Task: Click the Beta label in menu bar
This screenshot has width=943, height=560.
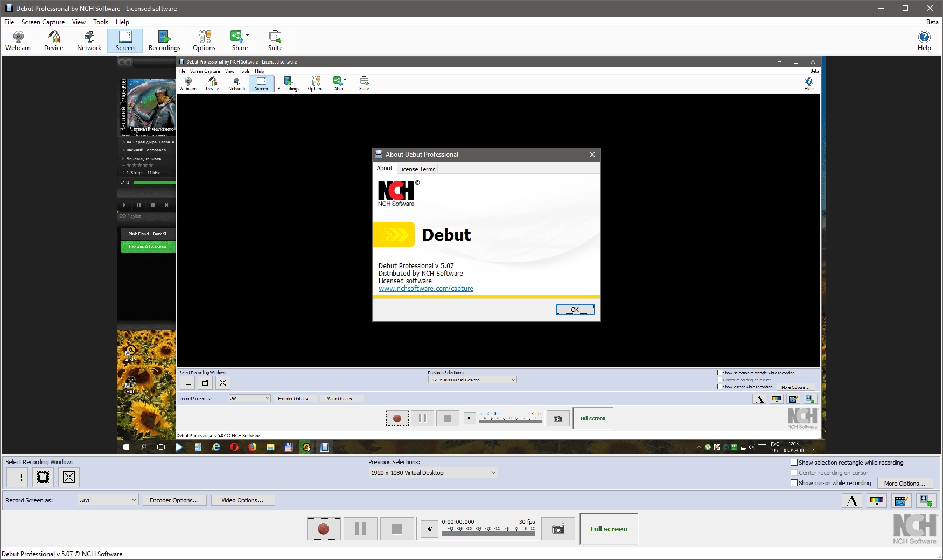Action: [932, 22]
